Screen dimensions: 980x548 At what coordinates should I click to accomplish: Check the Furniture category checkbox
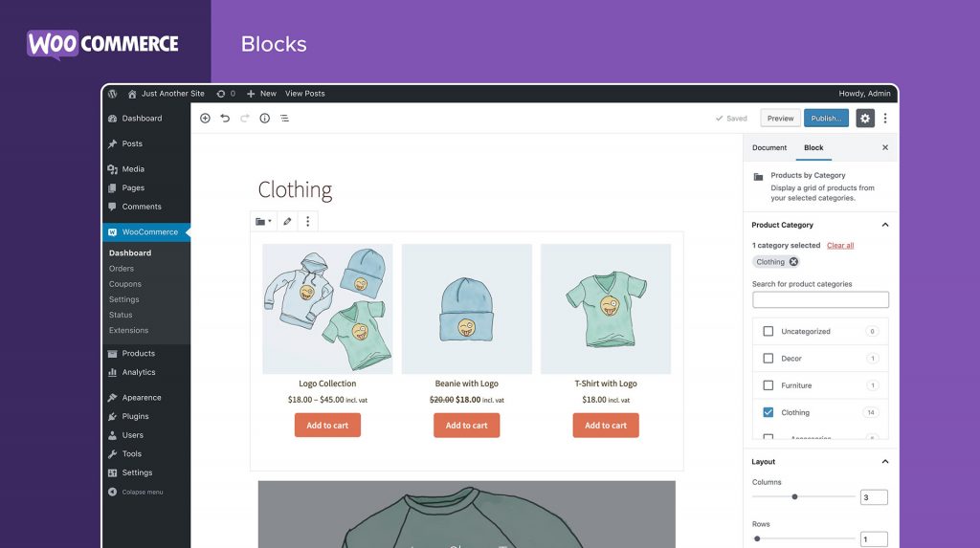pos(768,385)
